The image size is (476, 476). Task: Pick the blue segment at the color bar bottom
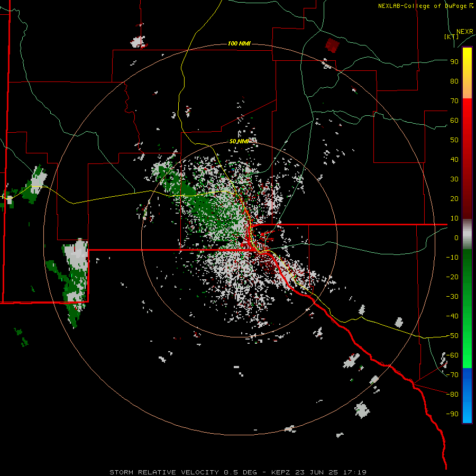tap(467, 396)
